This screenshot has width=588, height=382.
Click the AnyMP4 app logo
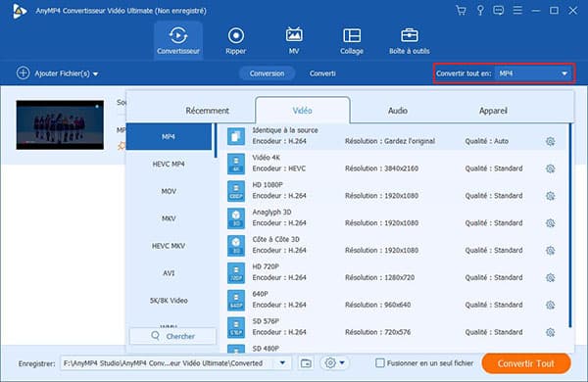[20, 11]
